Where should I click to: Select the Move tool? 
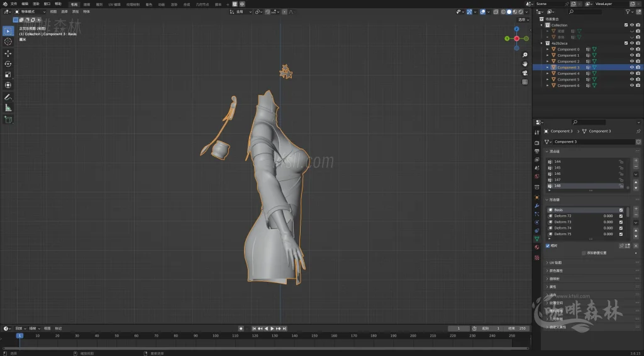click(8, 53)
